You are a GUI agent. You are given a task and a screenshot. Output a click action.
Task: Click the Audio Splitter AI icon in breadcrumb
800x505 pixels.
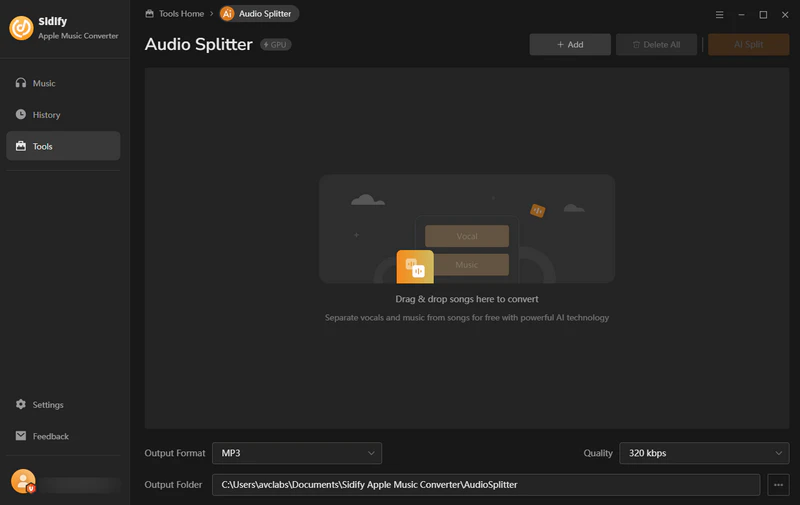point(227,14)
